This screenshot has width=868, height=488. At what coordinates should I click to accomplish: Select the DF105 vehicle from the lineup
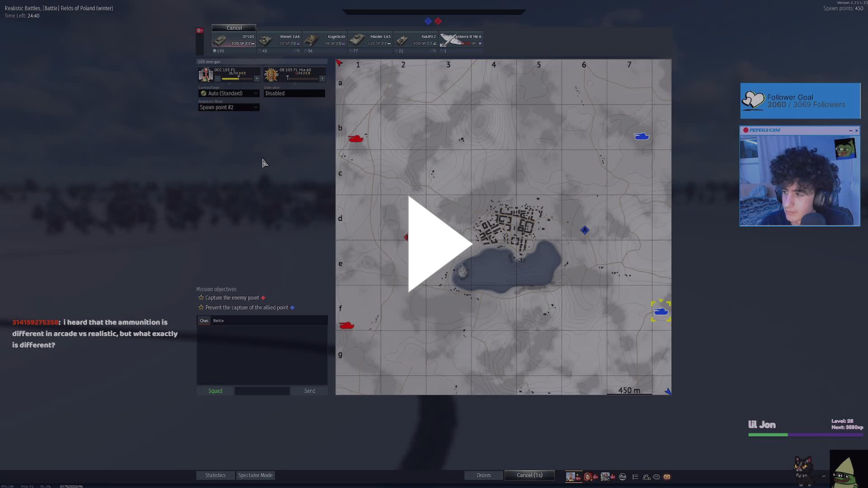233,41
